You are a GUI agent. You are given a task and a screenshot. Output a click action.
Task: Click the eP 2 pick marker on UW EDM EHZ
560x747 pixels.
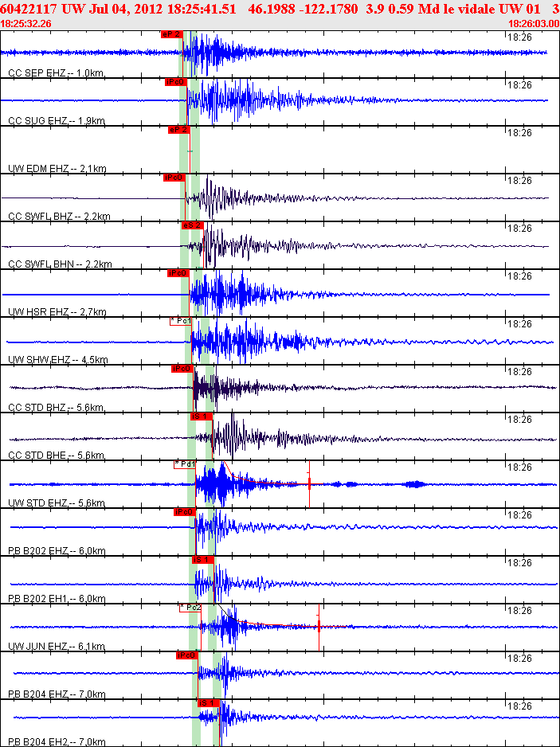pyautogui.click(x=178, y=130)
